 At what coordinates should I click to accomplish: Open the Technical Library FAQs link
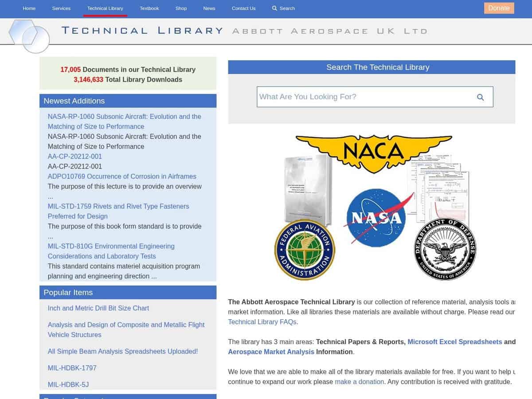pyautogui.click(x=262, y=322)
